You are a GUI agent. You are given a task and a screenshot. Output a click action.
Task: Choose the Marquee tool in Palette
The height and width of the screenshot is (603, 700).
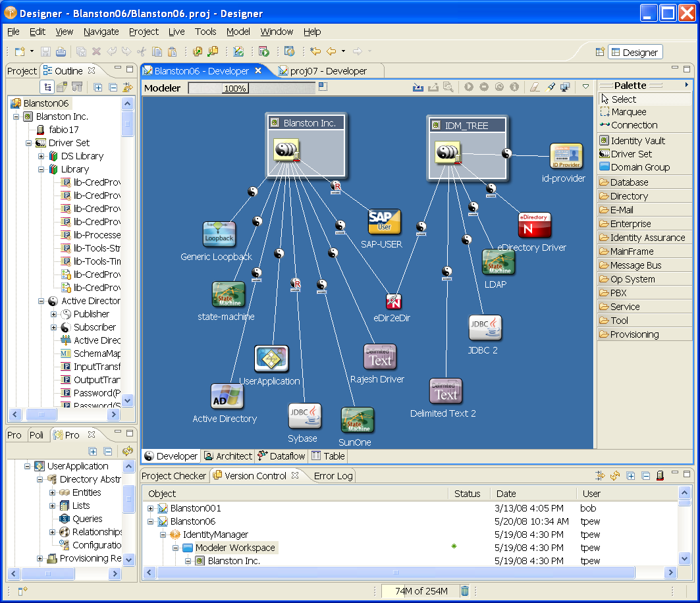point(628,112)
